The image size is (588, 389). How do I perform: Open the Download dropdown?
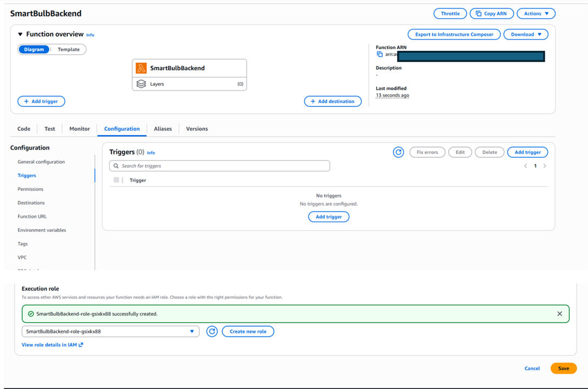click(526, 35)
